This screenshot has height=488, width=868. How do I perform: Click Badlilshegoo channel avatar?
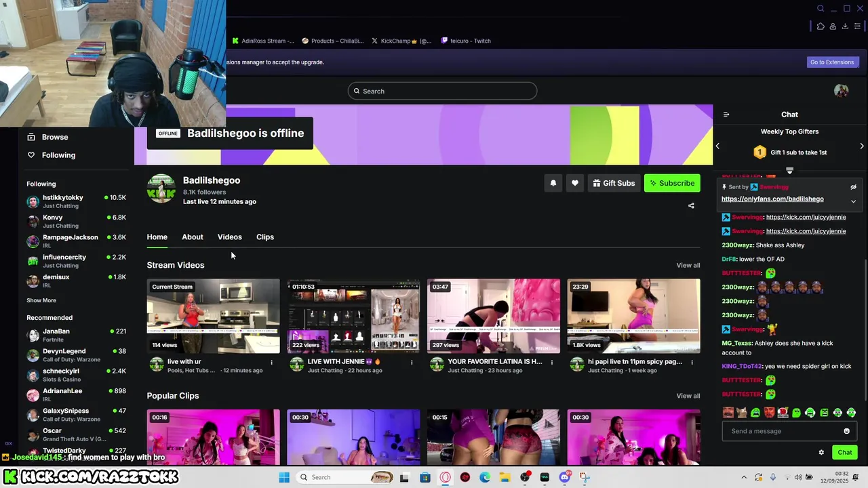tap(161, 188)
